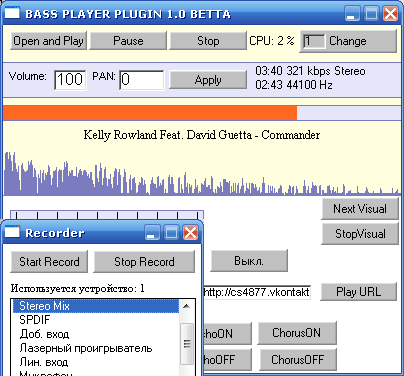Click the CPU: 2 % label

272,41
